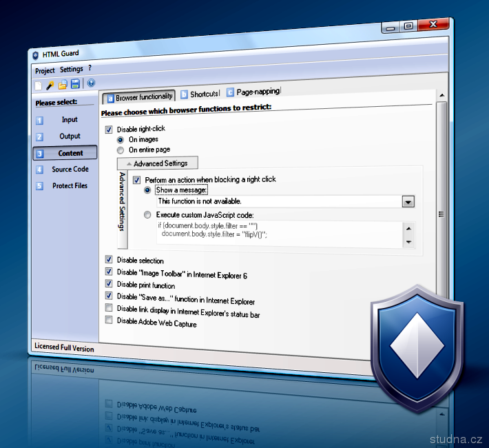Minimize the HTML Guard window
The height and width of the screenshot is (448, 489).
[x=390, y=28]
